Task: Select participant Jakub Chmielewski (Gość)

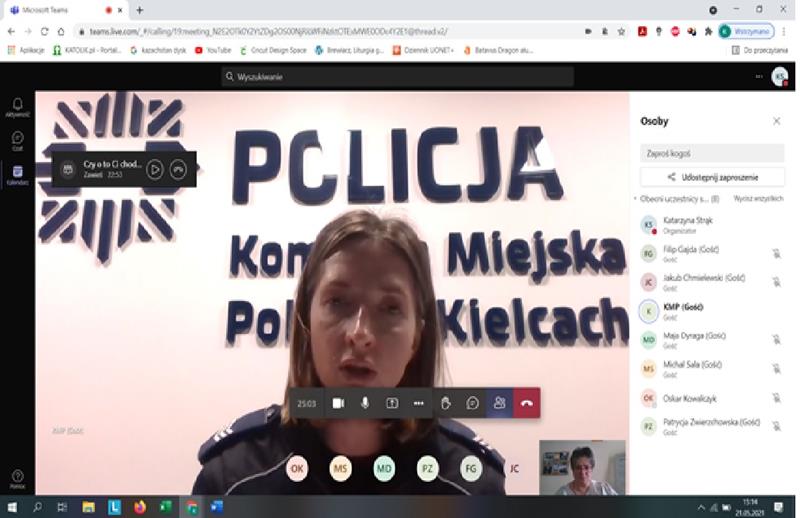Action: [x=712, y=282]
